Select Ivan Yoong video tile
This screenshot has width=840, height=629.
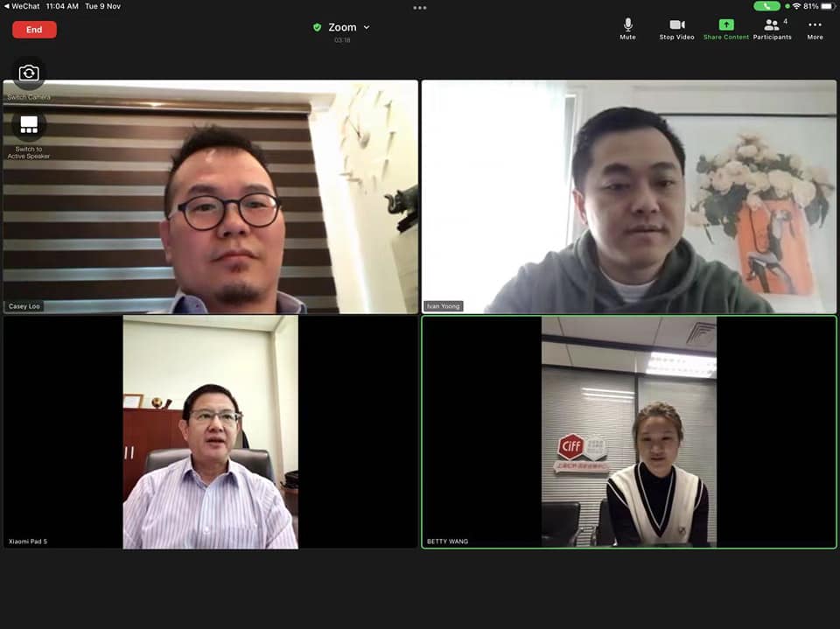pyautogui.click(x=629, y=197)
